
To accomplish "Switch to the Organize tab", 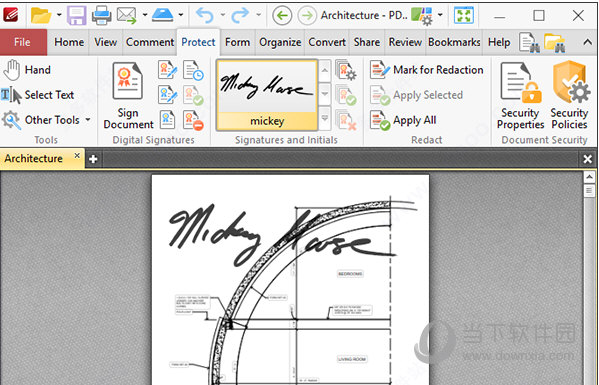I will [x=280, y=42].
